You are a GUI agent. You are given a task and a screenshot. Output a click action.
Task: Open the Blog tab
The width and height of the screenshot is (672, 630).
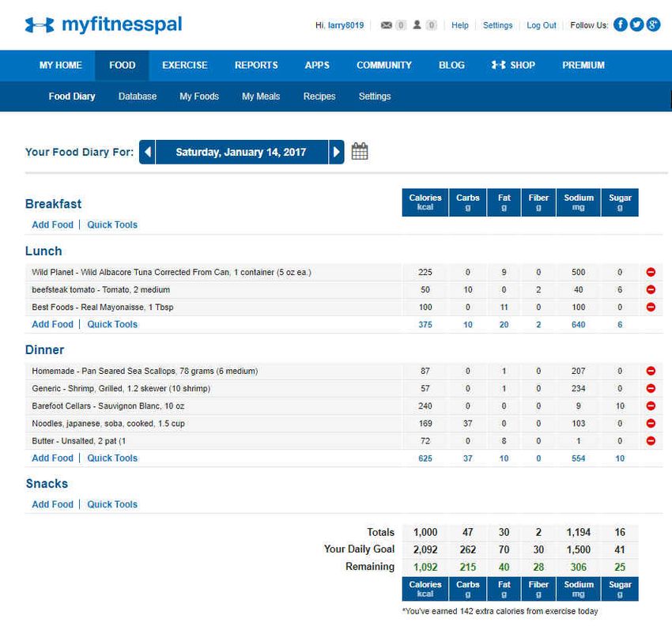pyautogui.click(x=451, y=66)
